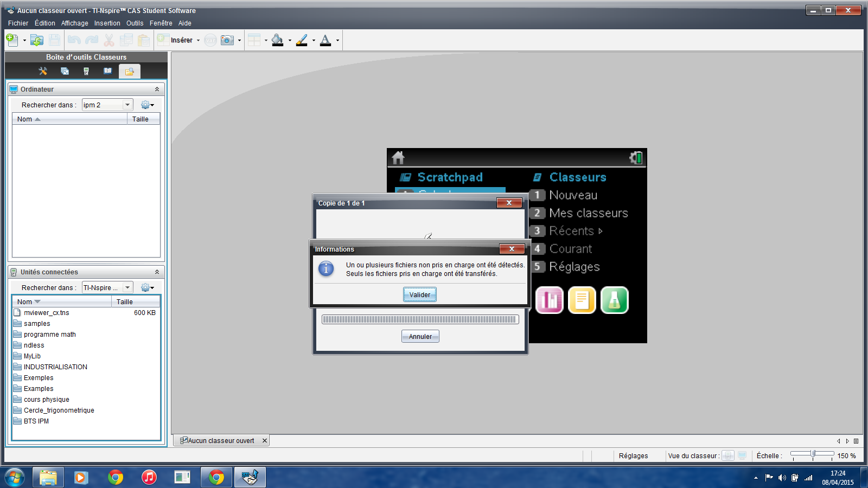Select the MyLib folder

tap(86, 356)
